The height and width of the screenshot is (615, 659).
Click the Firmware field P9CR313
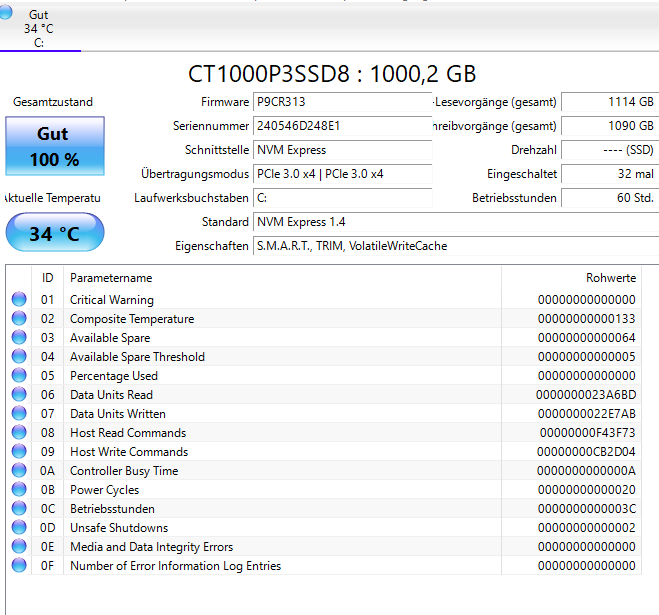coord(342,102)
